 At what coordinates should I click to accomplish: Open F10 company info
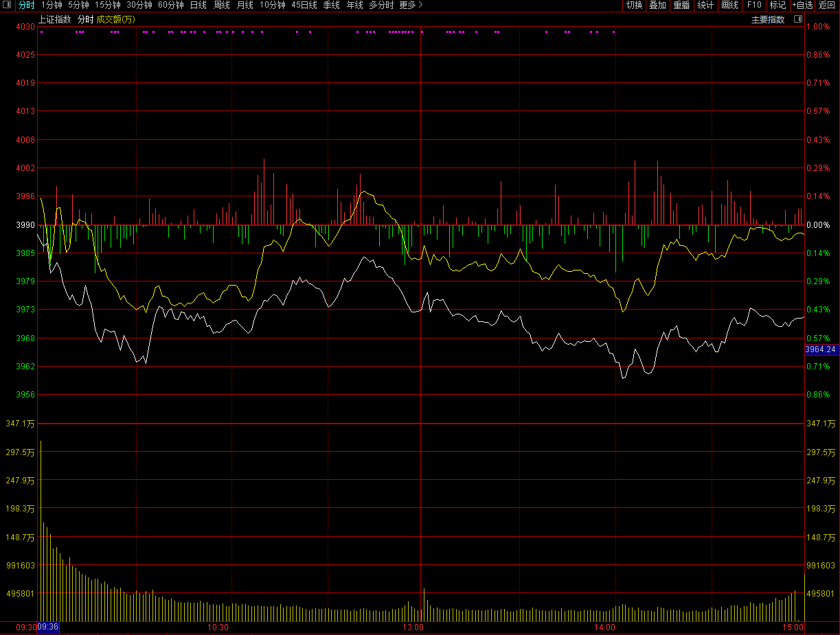pyautogui.click(x=754, y=5)
